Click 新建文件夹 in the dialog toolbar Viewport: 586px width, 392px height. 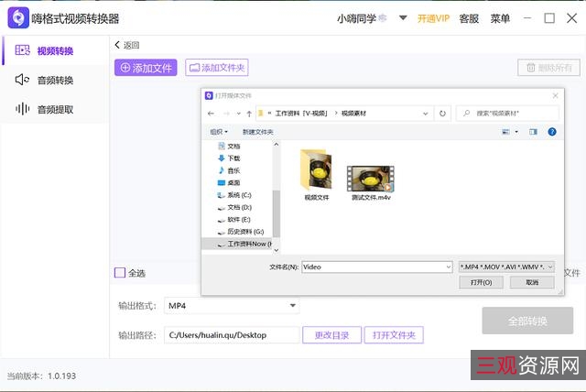(x=258, y=132)
